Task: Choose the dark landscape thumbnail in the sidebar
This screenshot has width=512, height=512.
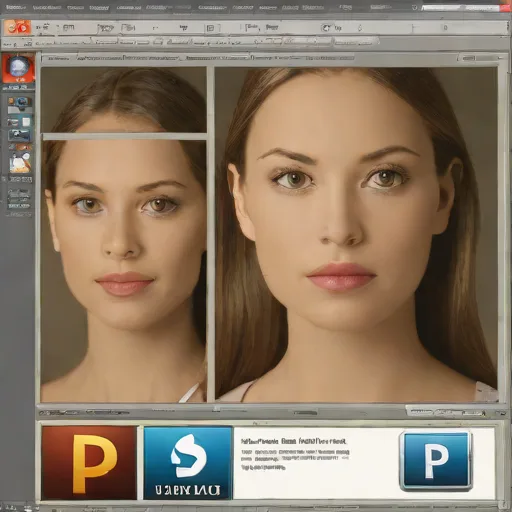Action: [19, 135]
